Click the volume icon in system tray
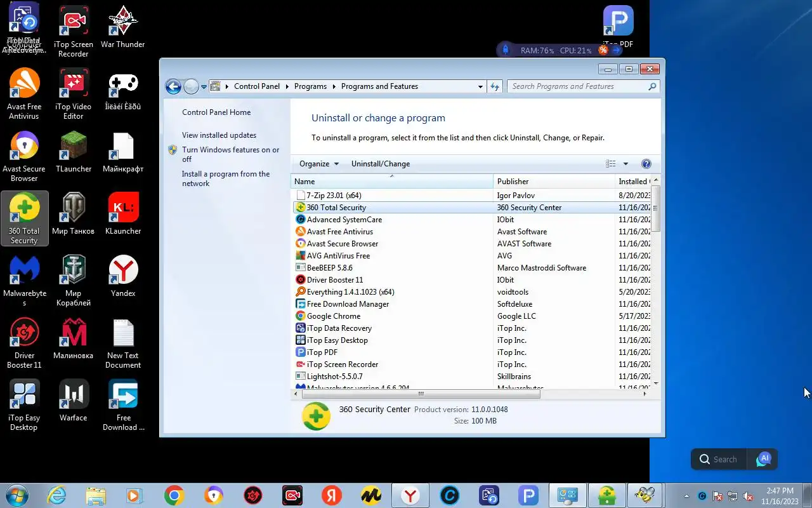The height and width of the screenshot is (508, 812). coord(749,496)
